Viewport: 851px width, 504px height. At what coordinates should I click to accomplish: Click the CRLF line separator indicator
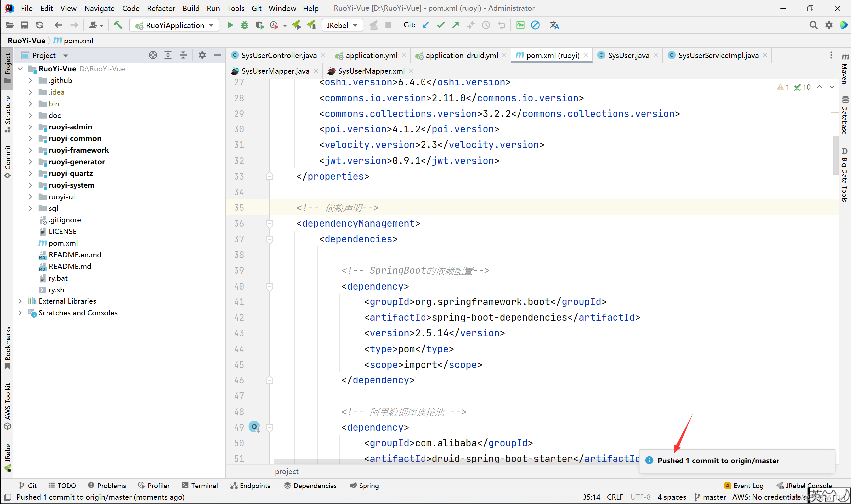(x=615, y=497)
